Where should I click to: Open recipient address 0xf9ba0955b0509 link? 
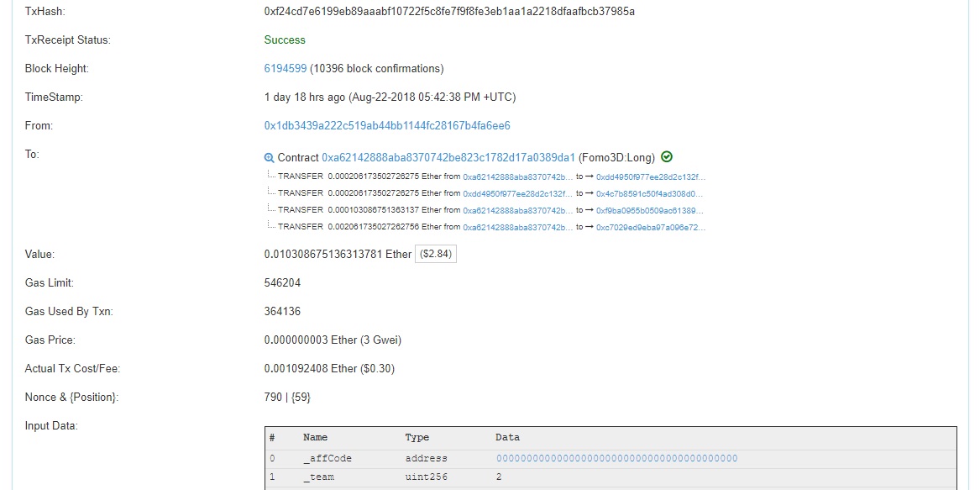coord(650,210)
